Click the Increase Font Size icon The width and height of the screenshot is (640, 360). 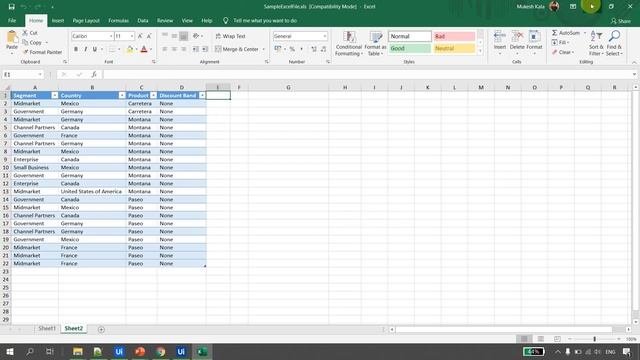tap(140, 36)
